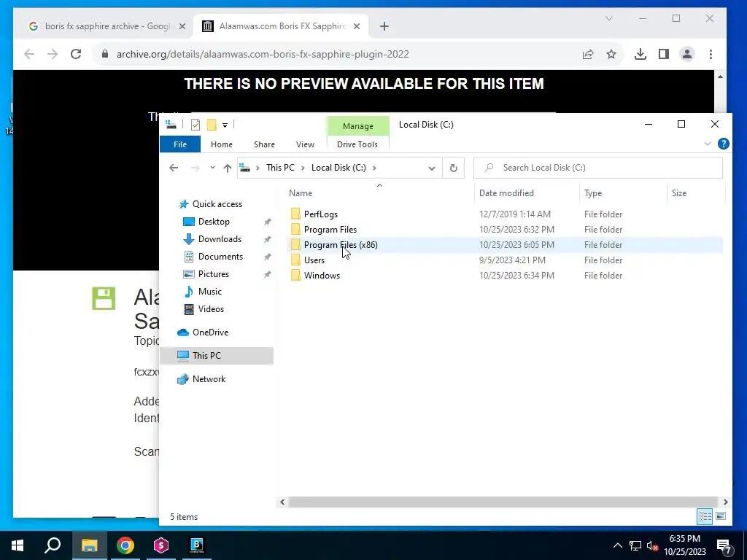Select the Program Files folder

pyautogui.click(x=330, y=230)
